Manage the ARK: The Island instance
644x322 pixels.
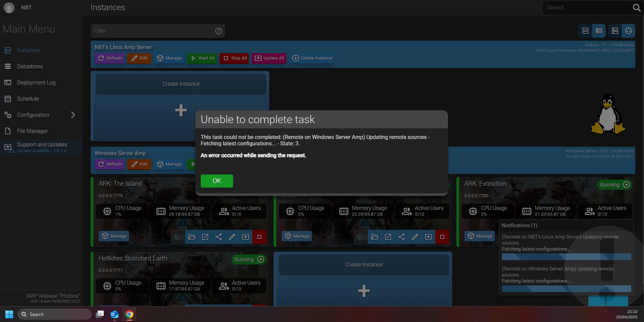(x=114, y=236)
